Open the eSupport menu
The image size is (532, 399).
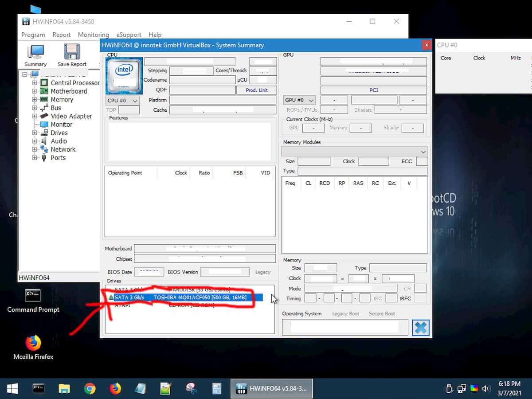tap(129, 35)
